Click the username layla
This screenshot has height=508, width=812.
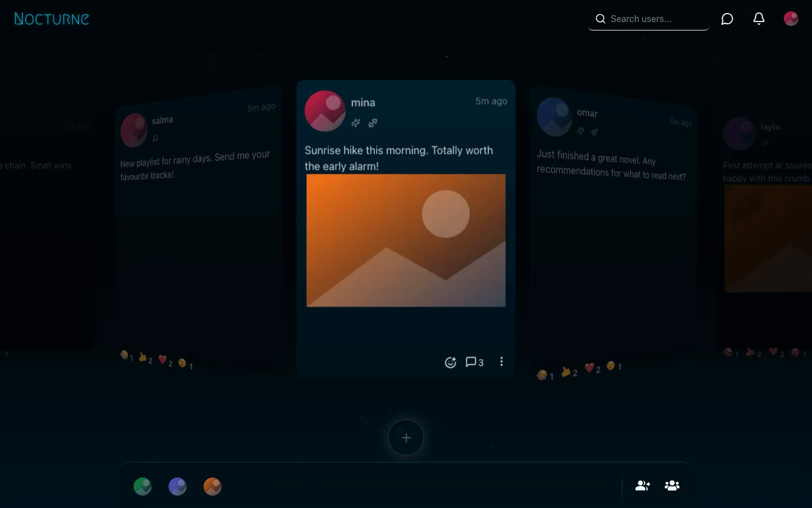tap(770, 126)
